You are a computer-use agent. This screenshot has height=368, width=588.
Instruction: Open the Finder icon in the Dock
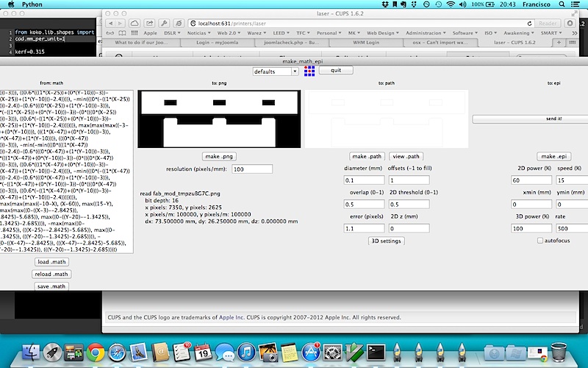[31, 353]
